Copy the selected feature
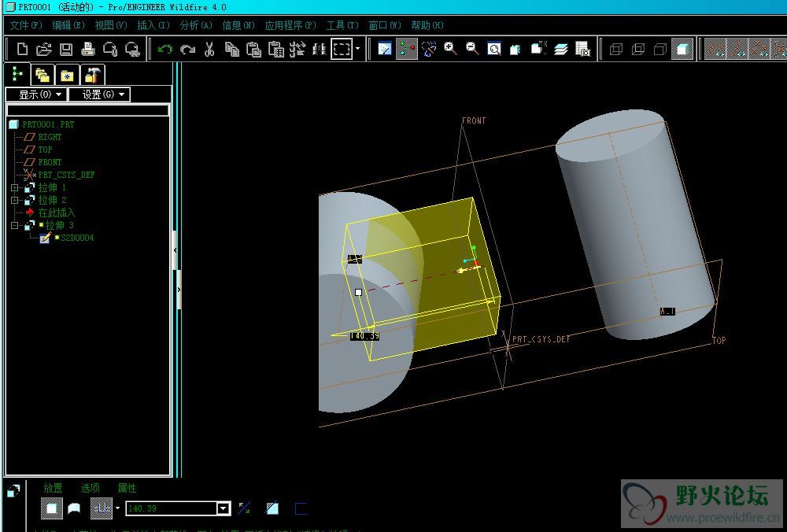 (x=231, y=49)
